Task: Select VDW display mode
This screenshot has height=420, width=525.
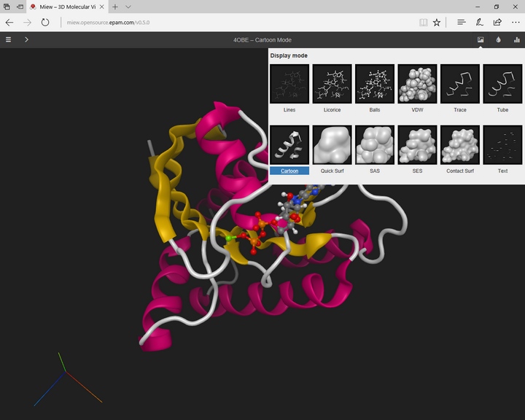Action: click(417, 84)
